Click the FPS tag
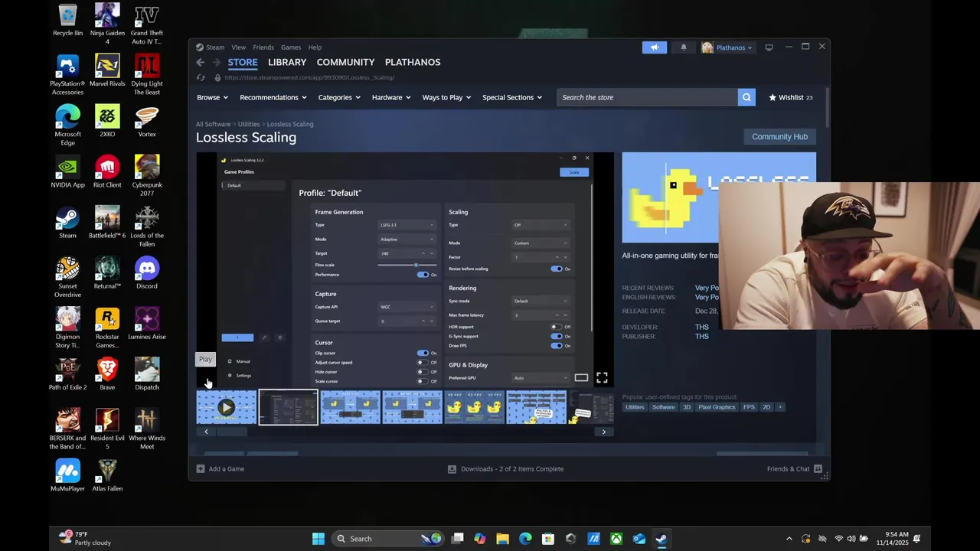 [x=749, y=407]
